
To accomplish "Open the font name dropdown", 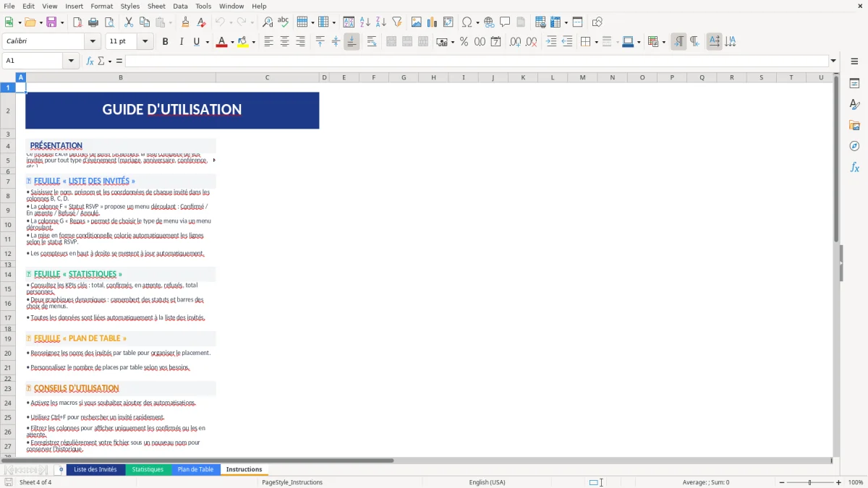I will pos(92,41).
